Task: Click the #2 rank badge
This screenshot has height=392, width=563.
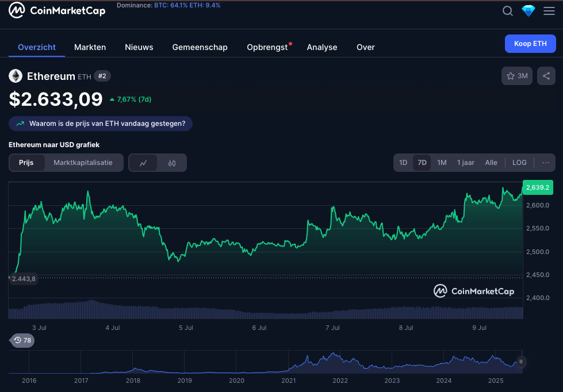Action: pos(102,76)
